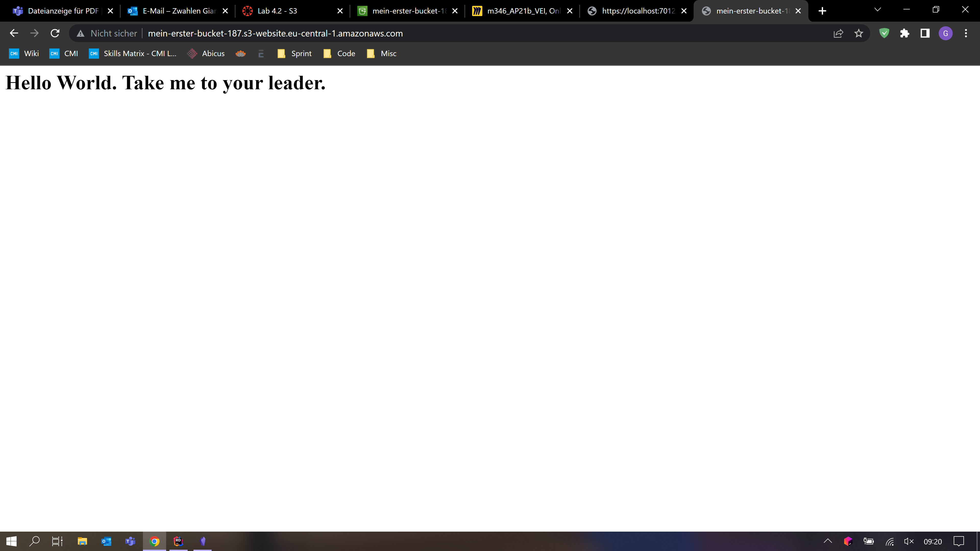This screenshot has height=551, width=980.
Task: Show hidden system tray icons
Action: point(828,541)
